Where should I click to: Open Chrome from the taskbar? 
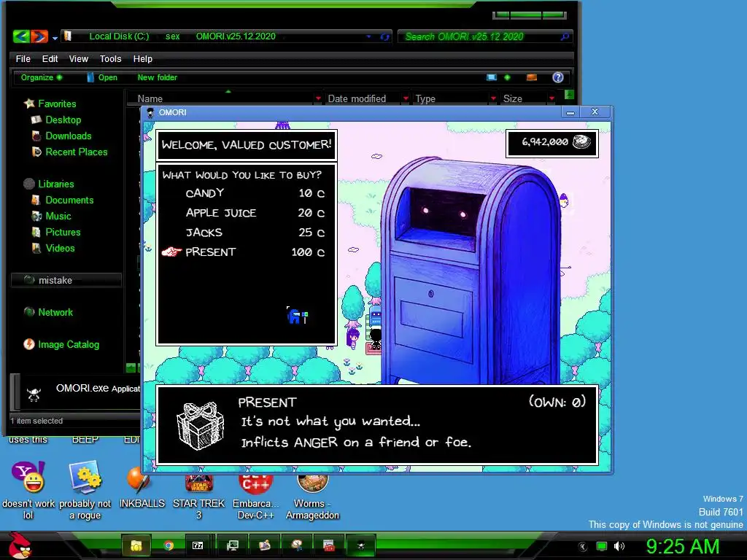(x=169, y=545)
